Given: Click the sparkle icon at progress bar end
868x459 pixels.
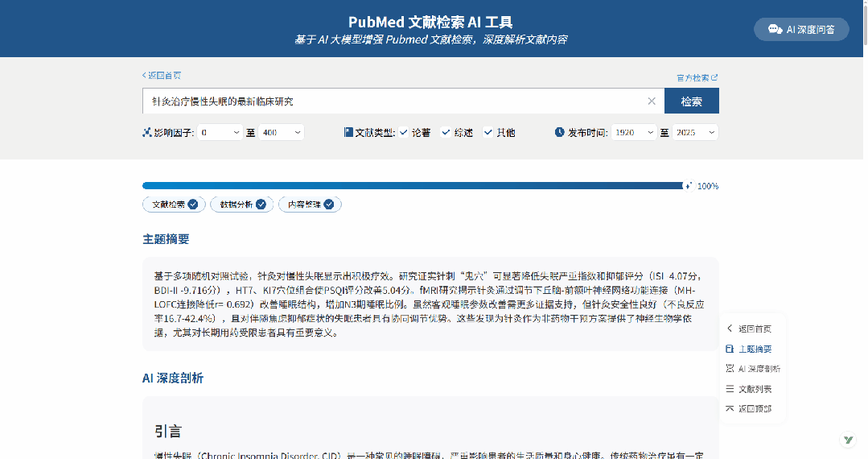Looking at the screenshot, I should [688, 186].
